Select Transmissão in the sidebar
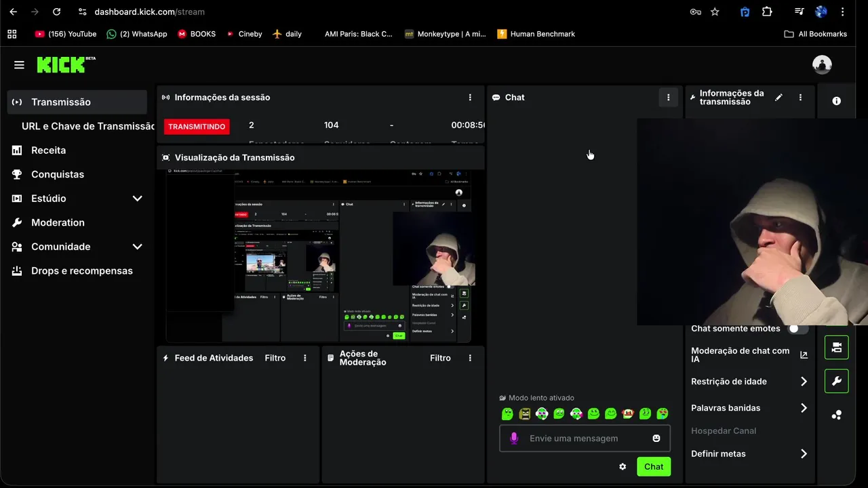 [77, 102]
